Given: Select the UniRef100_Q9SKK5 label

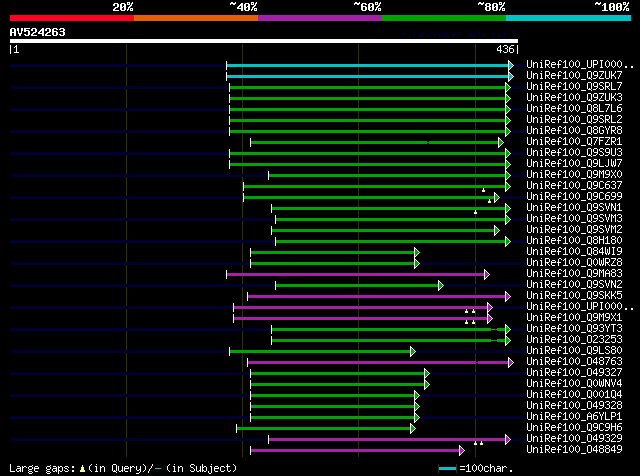Looking at the screenshot, I should 574,296.
